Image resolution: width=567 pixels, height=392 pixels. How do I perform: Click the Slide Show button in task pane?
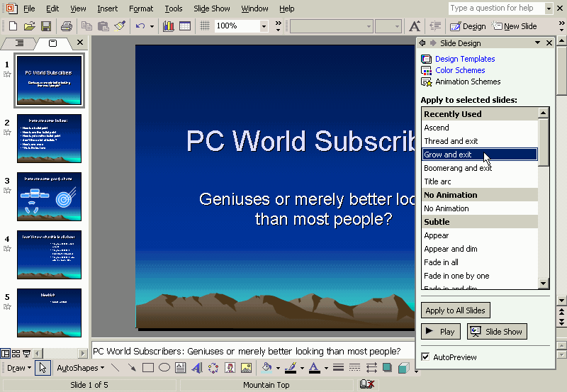pos(497,331)
